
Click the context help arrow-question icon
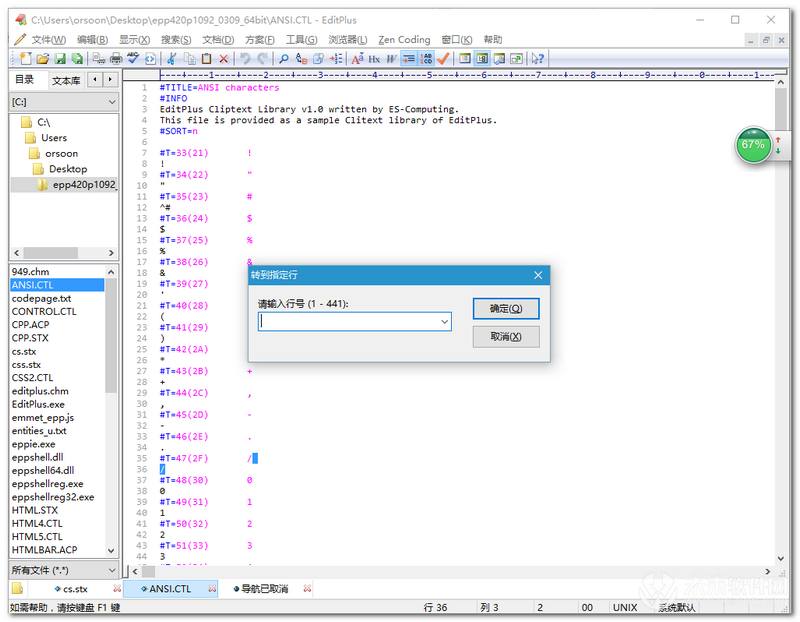(x=538, y=59)
